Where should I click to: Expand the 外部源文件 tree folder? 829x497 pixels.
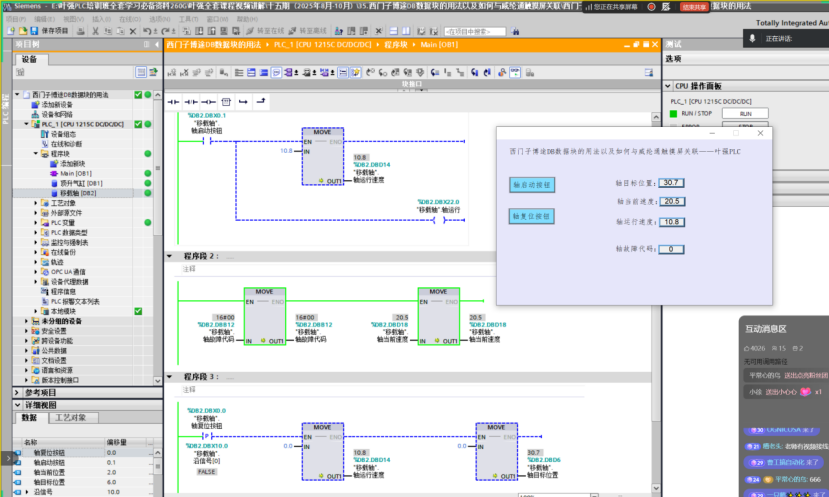36,213
